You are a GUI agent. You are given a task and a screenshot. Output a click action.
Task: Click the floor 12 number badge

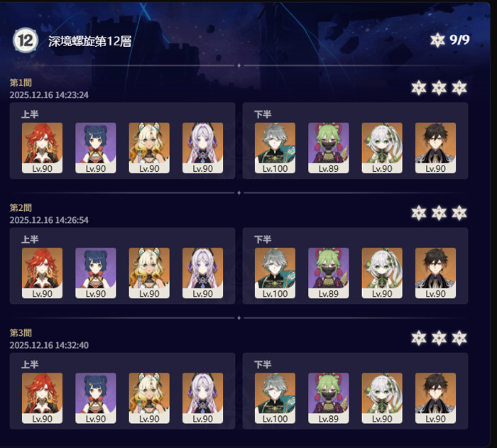pyautogui.click(x=26, y=40)
